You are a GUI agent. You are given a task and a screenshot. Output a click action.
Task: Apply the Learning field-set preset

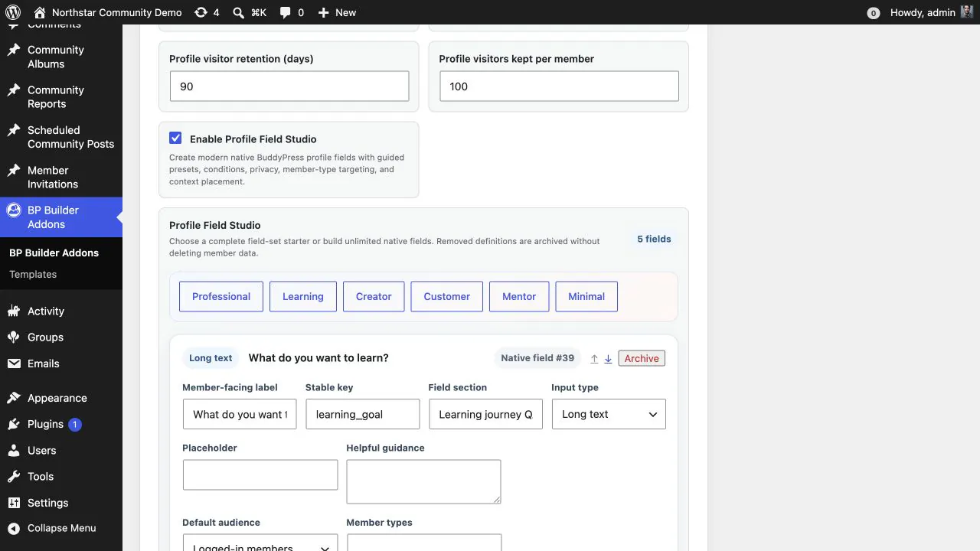(303, 296)
